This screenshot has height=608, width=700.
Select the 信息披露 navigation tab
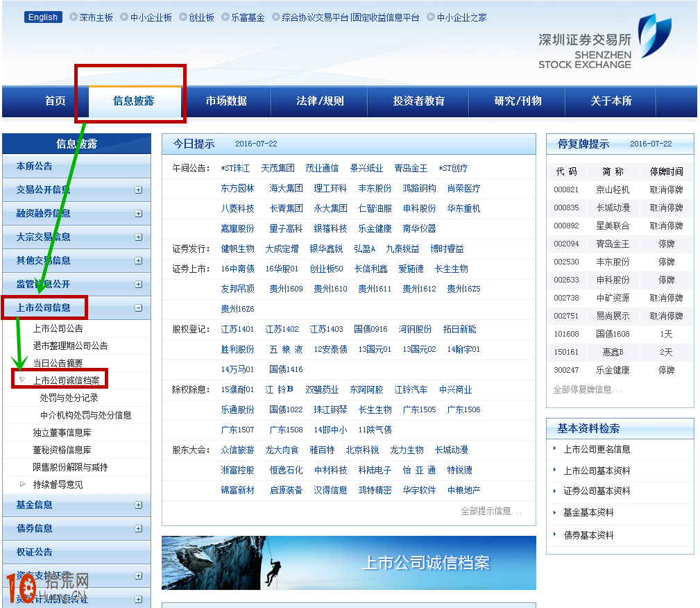(x=134, y=101)
